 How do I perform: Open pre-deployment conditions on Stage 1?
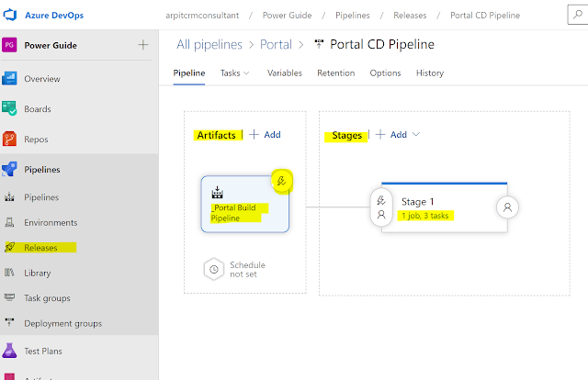pyautogui.click(x=381, y=207)
